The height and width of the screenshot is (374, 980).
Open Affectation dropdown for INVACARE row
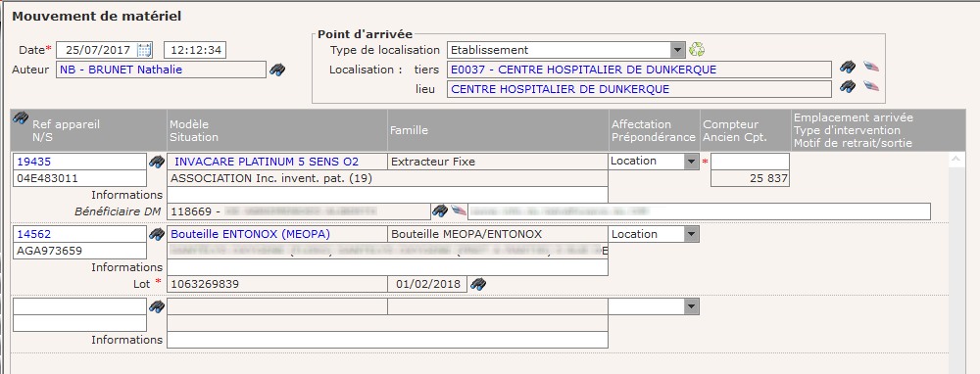pos(691,162)
